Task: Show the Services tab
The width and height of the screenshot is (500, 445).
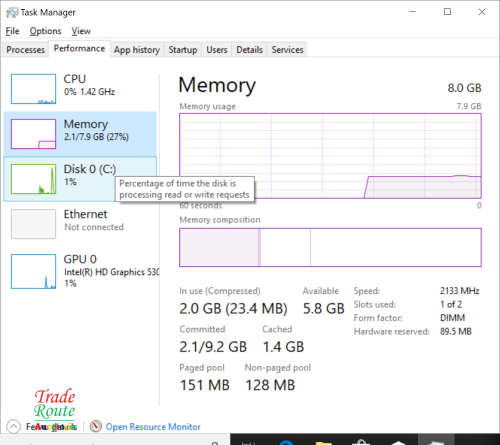Action: pos(287,50)
